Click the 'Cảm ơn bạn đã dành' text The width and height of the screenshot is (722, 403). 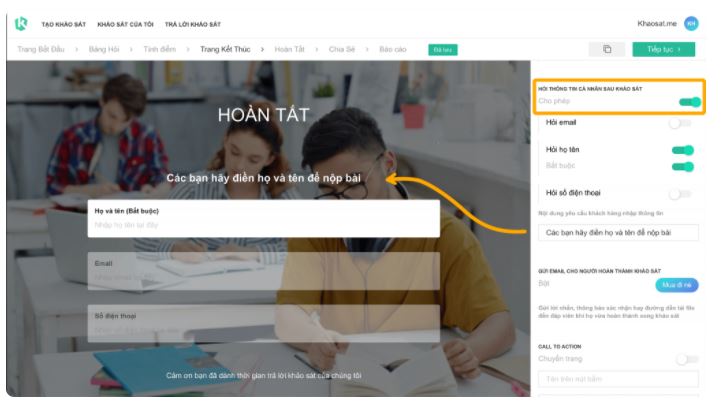pyautogui.click(x=263, y=375)
